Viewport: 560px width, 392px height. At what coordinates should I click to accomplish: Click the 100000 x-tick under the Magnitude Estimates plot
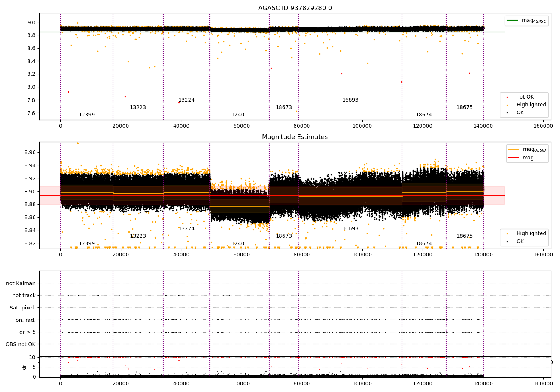tap(362, 255)
